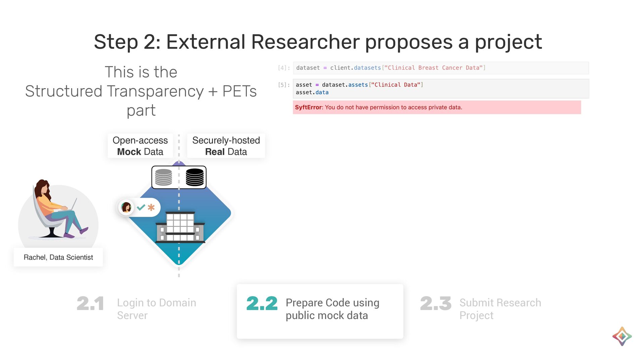
Task: Click the green checkmark icon
Action: pos(141,207)
